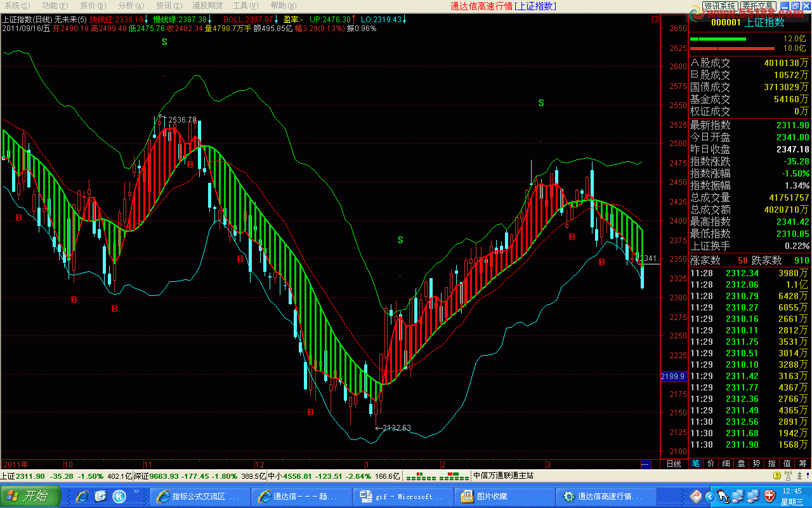Click the 快线红 indicator arrow
This screenshot has width=812, height=508.
pos(147,20)
